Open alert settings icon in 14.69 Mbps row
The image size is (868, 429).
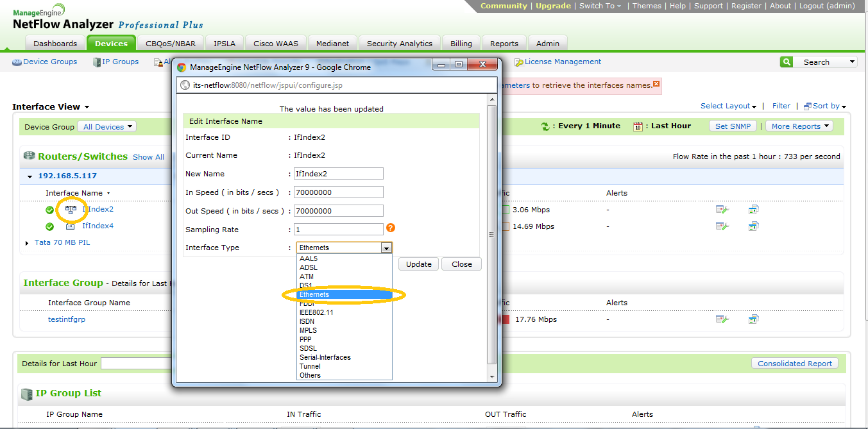pos(722,226)
